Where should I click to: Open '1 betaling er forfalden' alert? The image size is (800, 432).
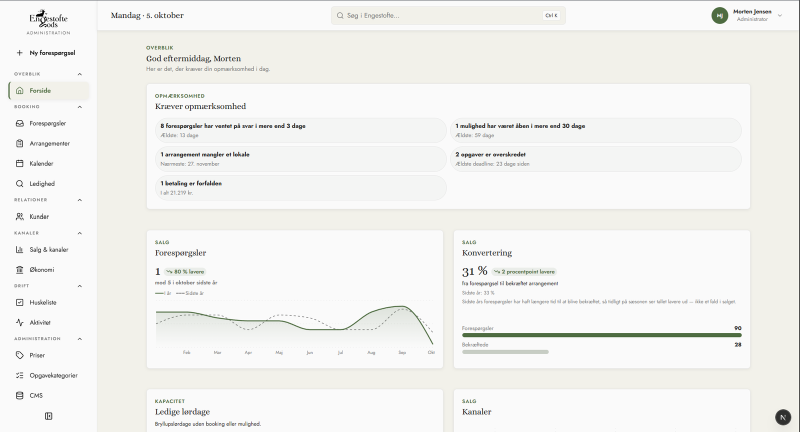coord(301,188)
